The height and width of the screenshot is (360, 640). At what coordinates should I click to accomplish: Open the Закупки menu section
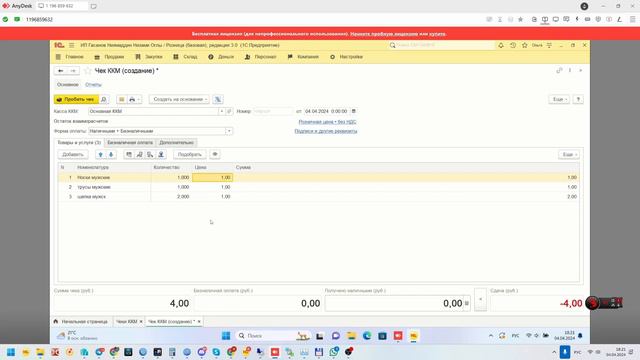pyautogui.click(x=149, y=57)
